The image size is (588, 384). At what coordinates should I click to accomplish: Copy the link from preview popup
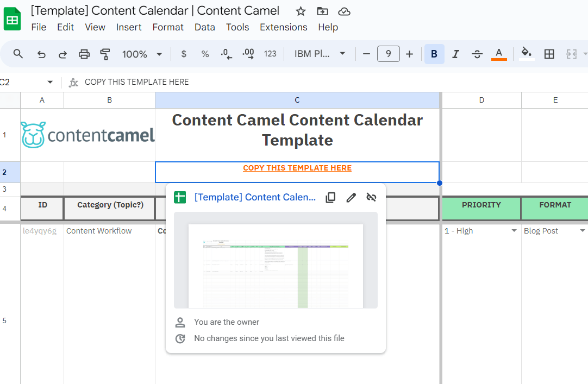(330, 198)
